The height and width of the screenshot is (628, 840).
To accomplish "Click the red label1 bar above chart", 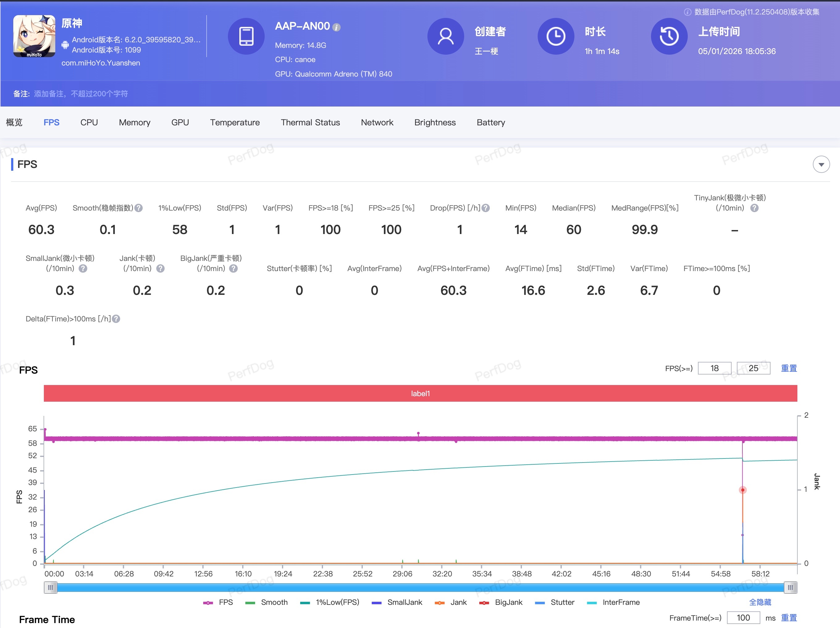I will pos(420,393).
